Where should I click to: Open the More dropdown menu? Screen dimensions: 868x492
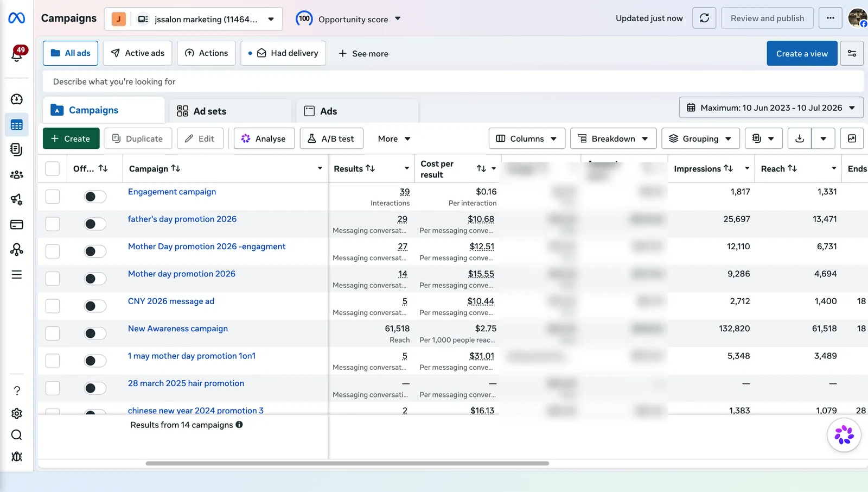point(394,138)
